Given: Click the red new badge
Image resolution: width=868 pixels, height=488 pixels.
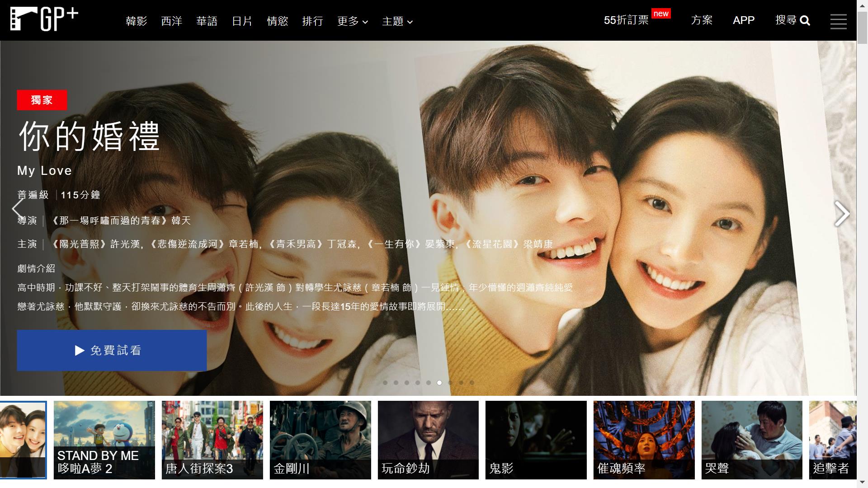Looking at the screenshot, I should click(660, 14).
